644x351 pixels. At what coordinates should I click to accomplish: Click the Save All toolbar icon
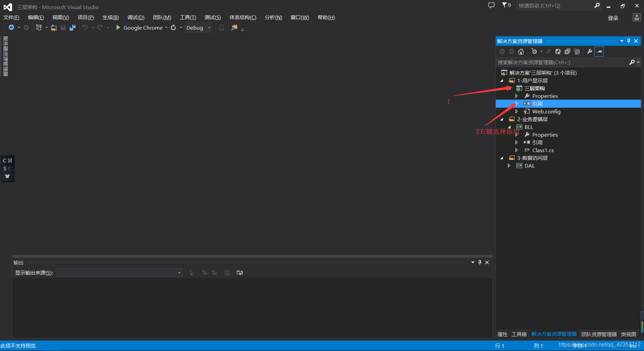[73, 28]
